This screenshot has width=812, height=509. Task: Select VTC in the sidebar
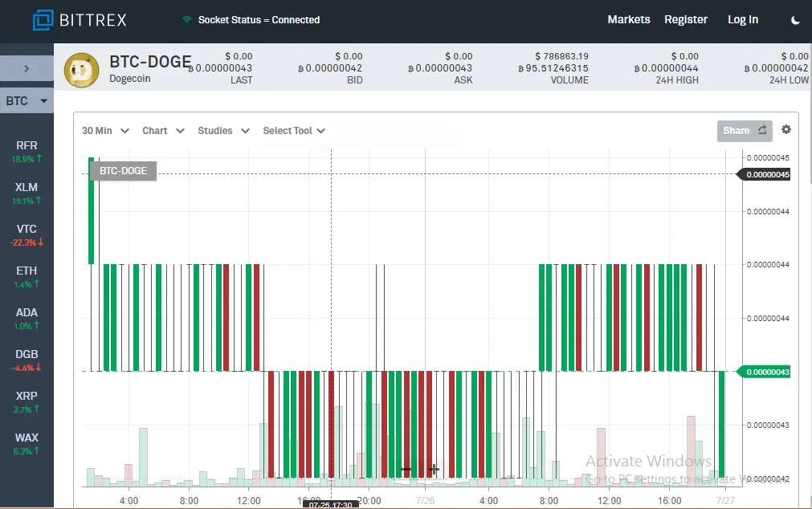(x=27, y=235)
